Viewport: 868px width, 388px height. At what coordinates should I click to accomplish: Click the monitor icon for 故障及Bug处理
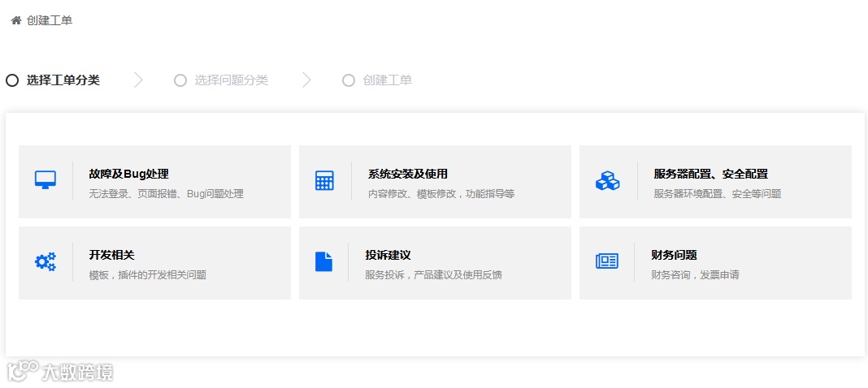[46, 181]
